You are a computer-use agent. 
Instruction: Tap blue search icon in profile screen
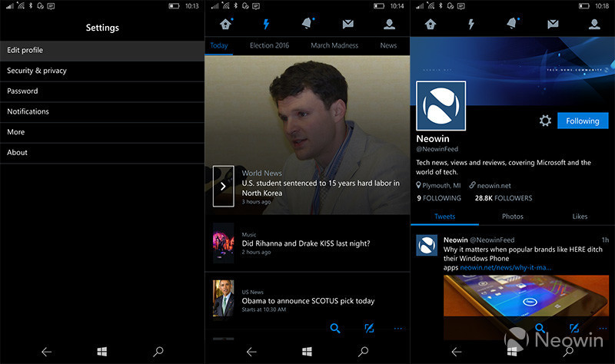point(540,328)
